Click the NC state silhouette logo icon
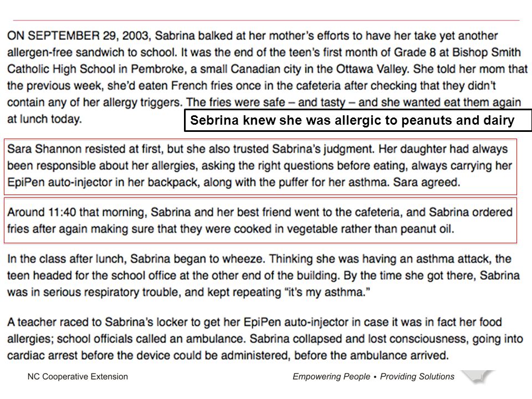The width and height of the screenshot is (532, 399). coord(478,377)
